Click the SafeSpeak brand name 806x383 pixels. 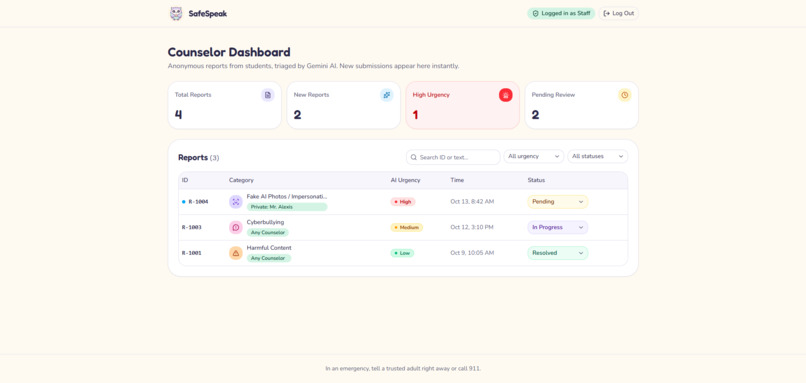[x=208, y=14]
